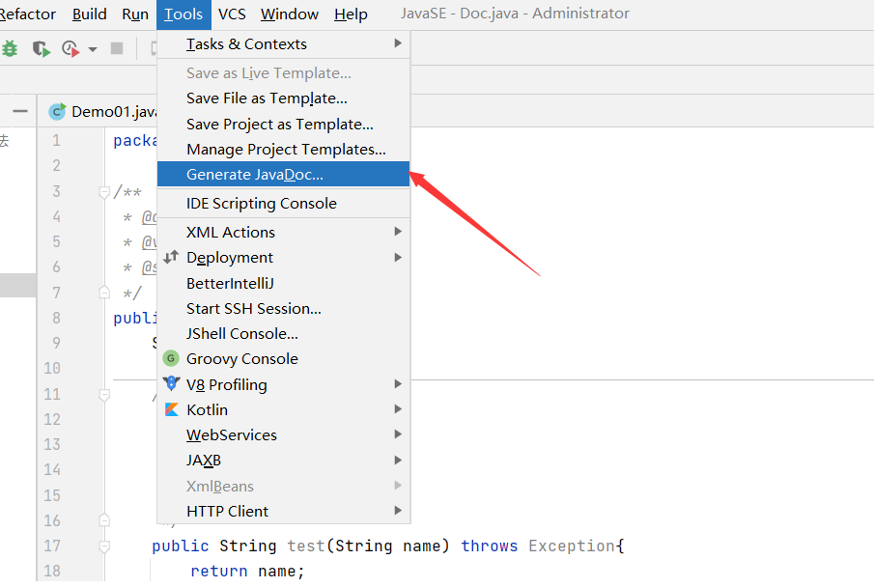This screenshot has width=874, height=588.
Task: Open the Help menu
Action: point(351,14)
